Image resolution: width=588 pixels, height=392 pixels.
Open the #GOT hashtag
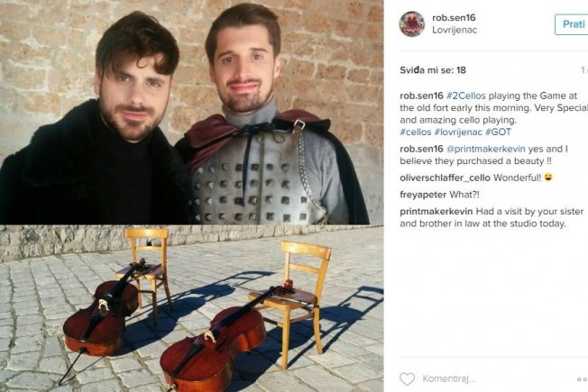[498, 132]
